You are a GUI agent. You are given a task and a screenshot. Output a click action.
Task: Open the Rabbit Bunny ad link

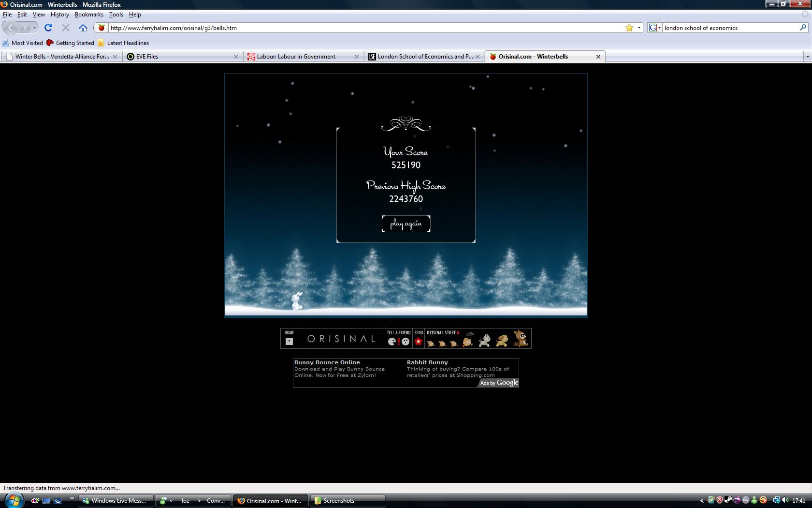click(427, 362)
